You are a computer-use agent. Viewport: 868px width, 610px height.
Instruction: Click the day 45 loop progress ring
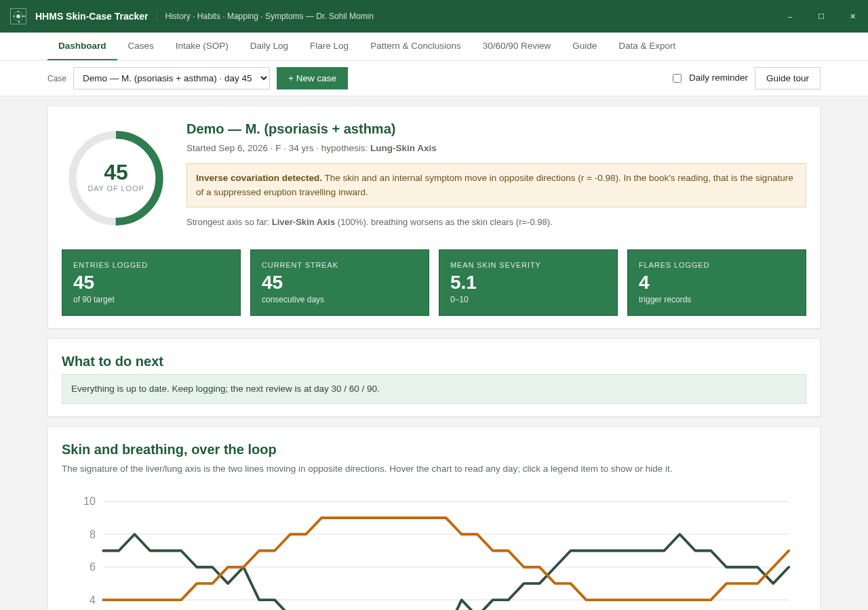point(116,178)
